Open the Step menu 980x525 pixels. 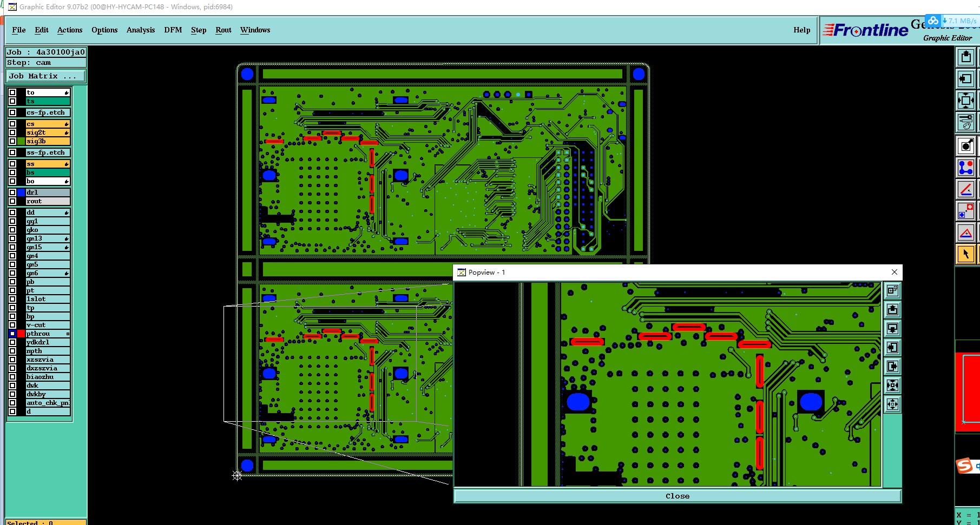(199, 30)
